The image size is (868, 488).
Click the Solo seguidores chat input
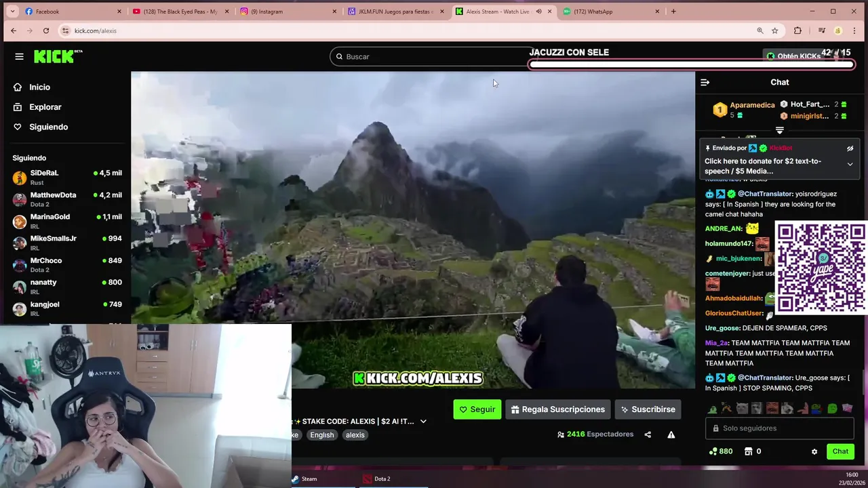[780, 428]
